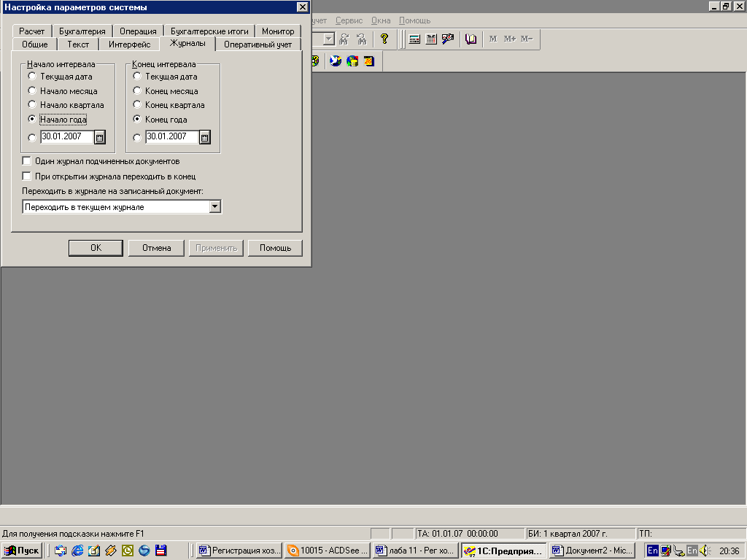Click the Winamp lightning quick launch icon
The width and height of the screenshot is (747, 560).
click(x=111, y=551)
